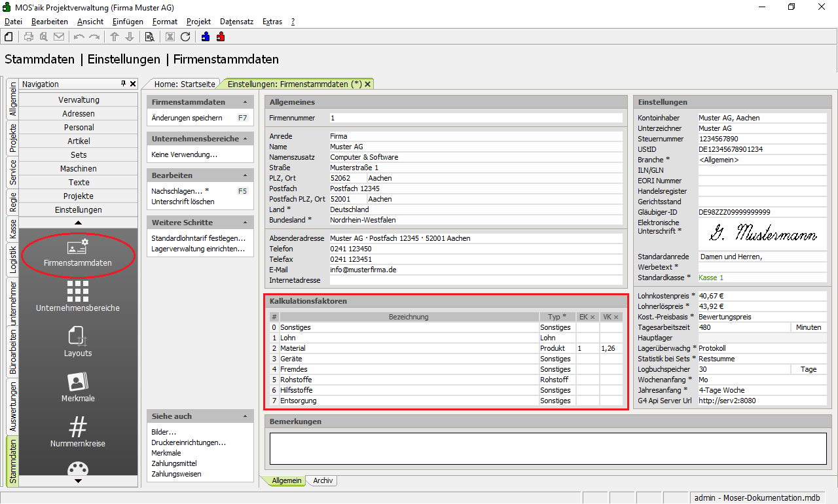Click Änderungen speichern
The height and width of the screenshot is (504, 838).
(187, 118)
